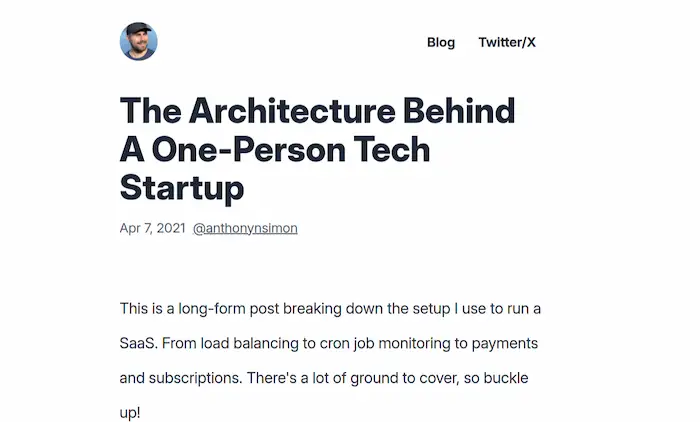Click the word "payments" in the intro
The width and height of the screenshot is (700, 422).
point(504,344)
